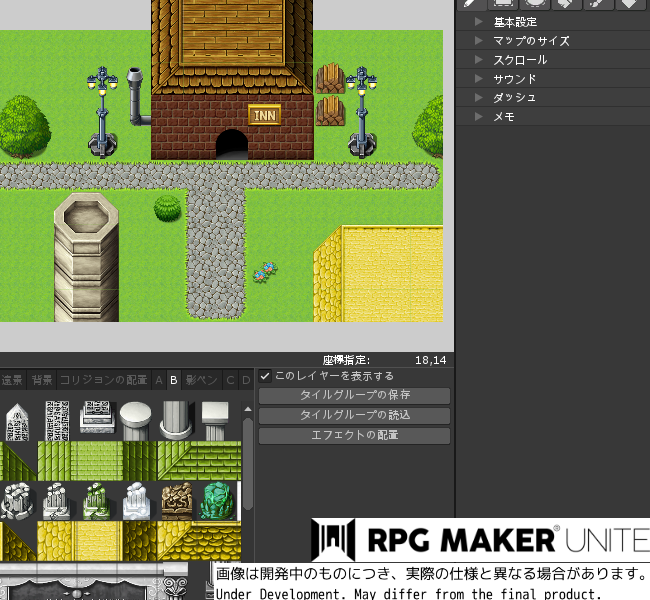Pick the snow-covered broken column tile

click(x=137, y=501)
